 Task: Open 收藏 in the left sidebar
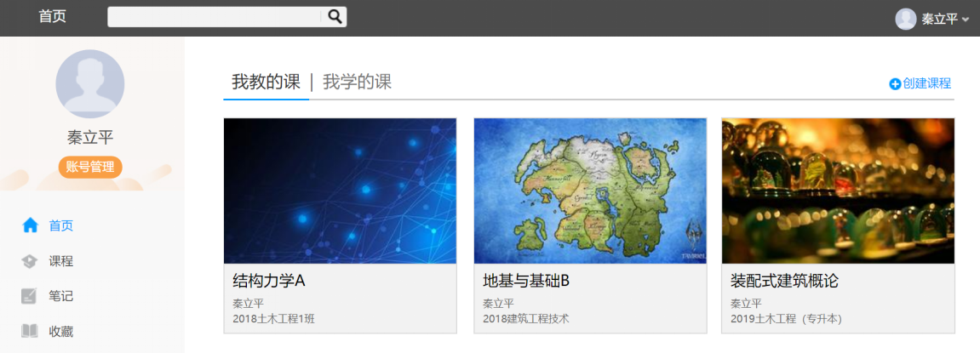(61, 332)
